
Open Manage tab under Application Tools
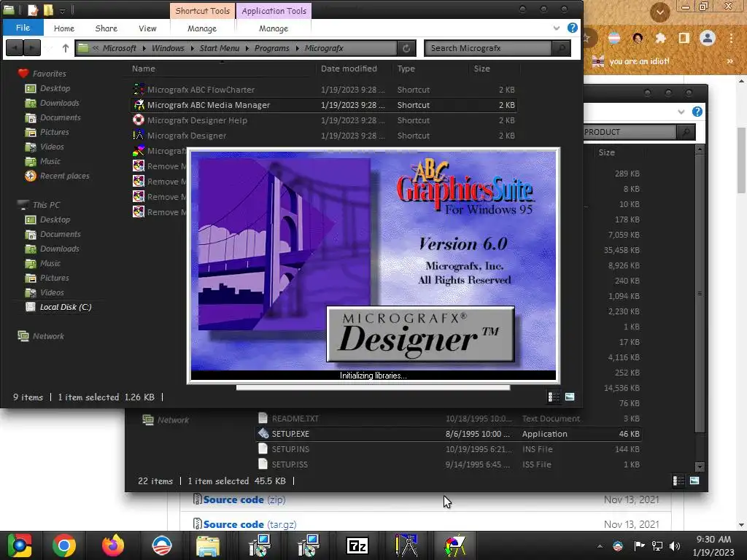(x=274, y=28)
